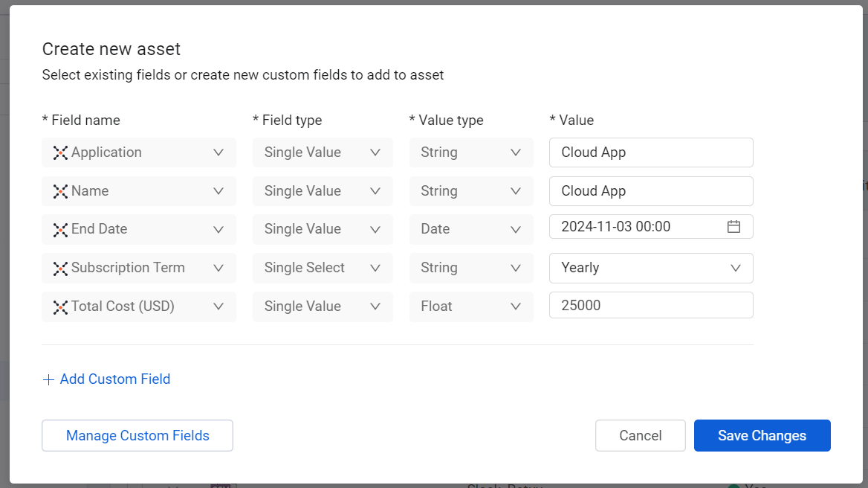Click the Total Cost (USD) field's icon
This screenshot has height=488, width=868.
click(60, 306)
